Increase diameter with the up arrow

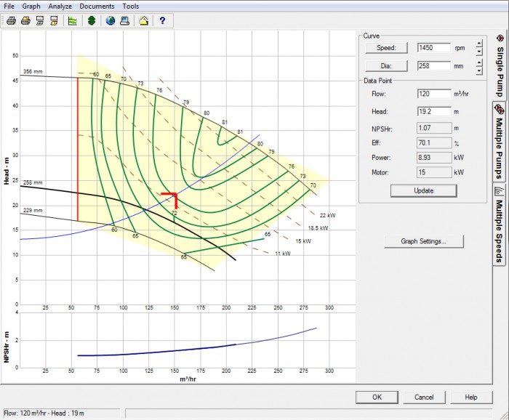point(479,62)
